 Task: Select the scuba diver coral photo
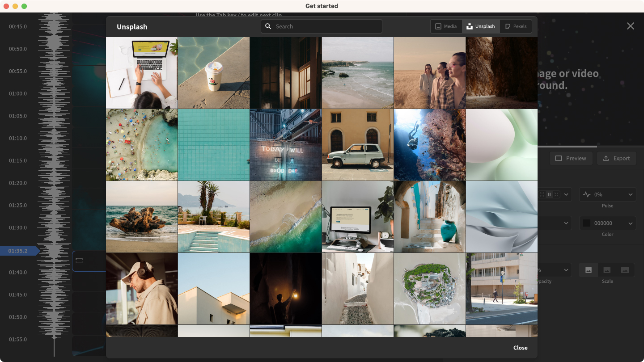(x=430, y=145)
